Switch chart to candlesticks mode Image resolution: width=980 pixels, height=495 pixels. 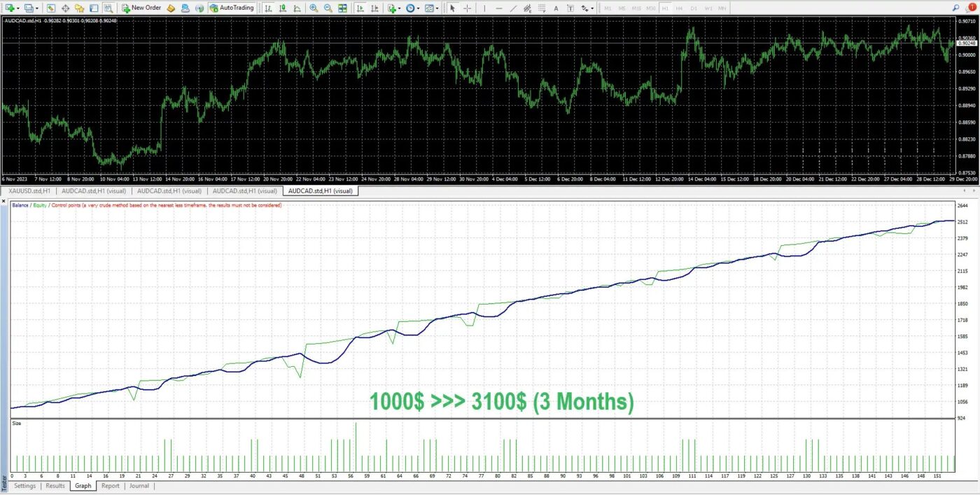coord(283,8)
